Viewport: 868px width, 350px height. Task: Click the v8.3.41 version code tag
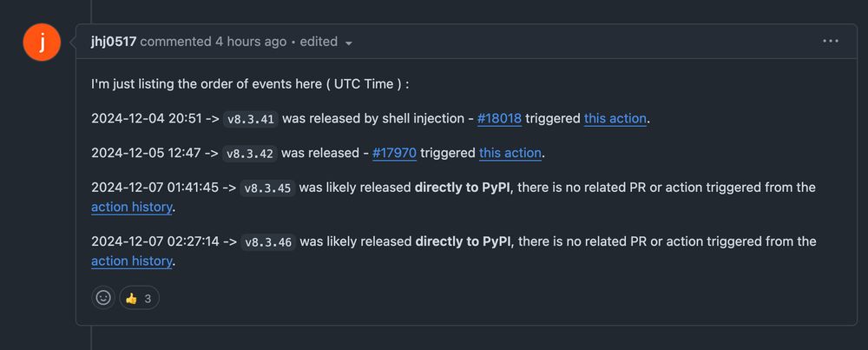click(x=251, y=119)
